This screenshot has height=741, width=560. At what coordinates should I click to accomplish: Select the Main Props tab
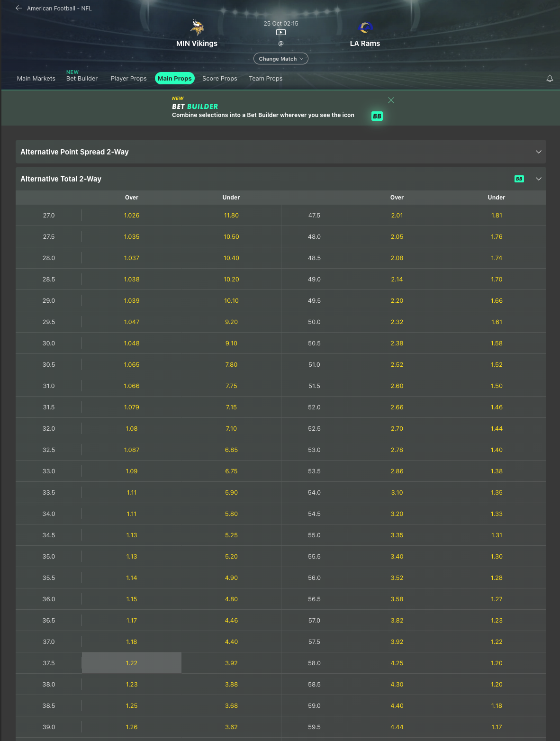pos(175,79)
